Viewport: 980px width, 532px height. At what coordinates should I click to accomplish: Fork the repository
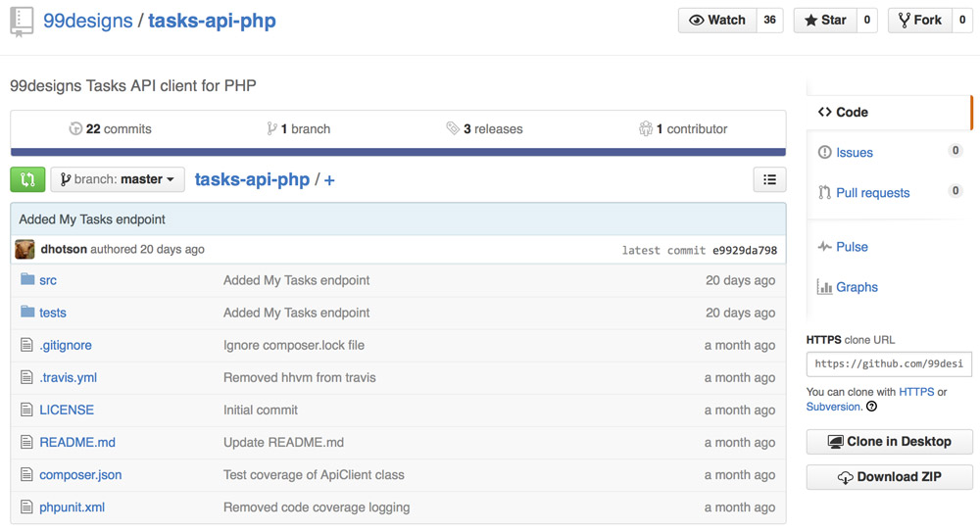pos(919,21)
